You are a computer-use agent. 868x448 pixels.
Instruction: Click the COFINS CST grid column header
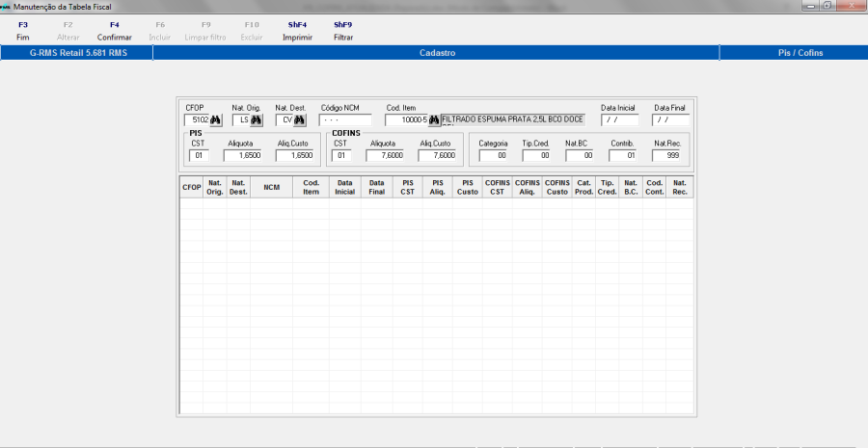coord(497,188)
